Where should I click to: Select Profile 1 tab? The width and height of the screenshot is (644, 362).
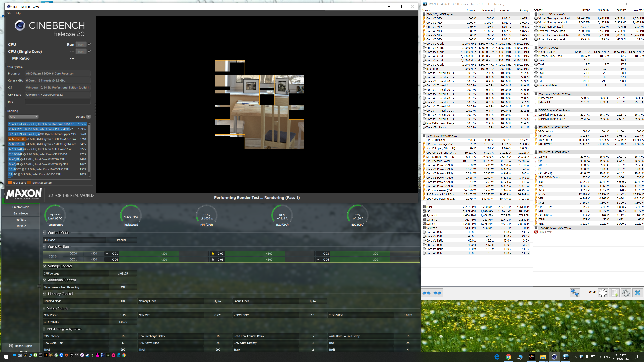pos(20,219)
